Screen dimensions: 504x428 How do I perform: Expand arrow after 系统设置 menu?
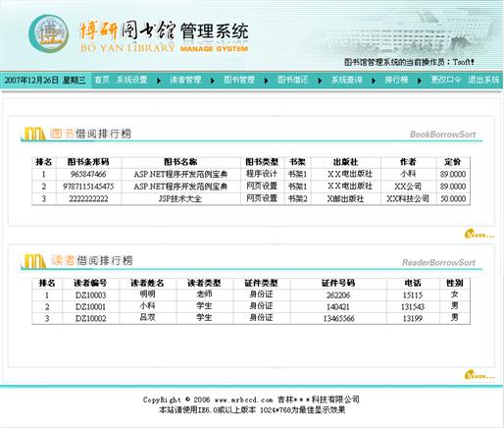(x=159, y=80)
